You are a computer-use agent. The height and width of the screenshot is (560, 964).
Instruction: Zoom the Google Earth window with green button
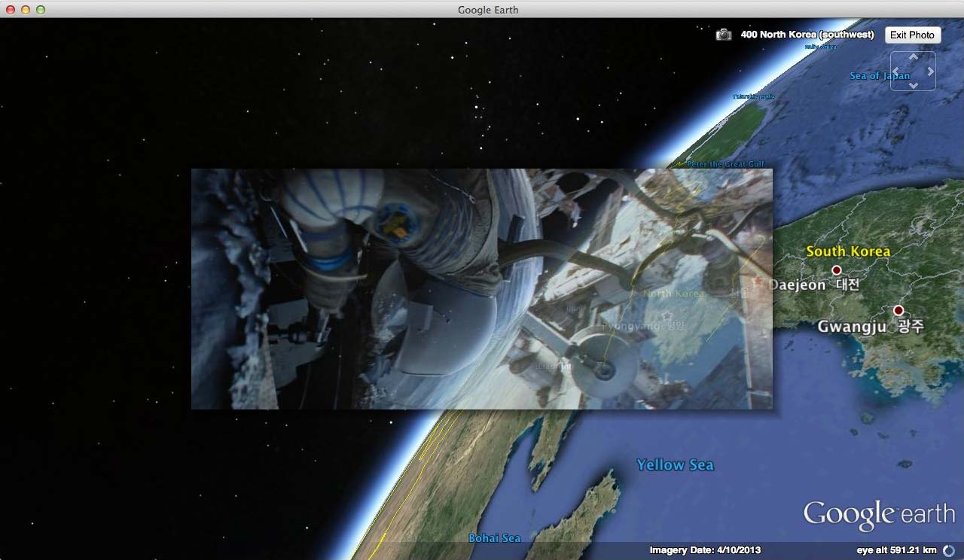[x=41, y=10]
